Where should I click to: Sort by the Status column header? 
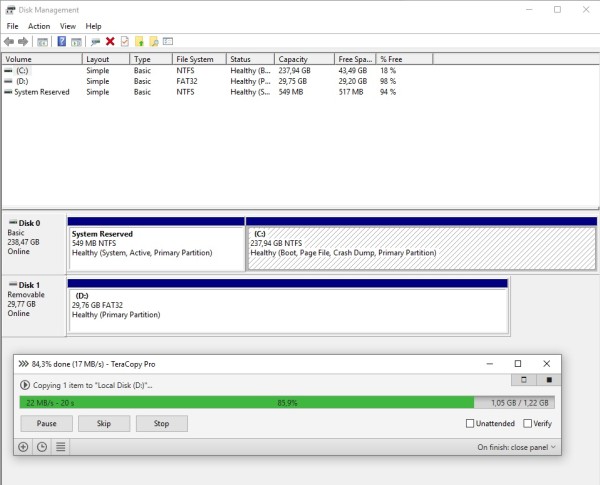pos(251,59)
